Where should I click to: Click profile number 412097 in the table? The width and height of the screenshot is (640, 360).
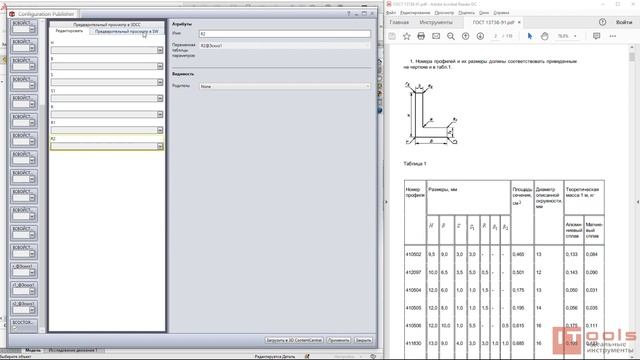(x=413, y=272)
